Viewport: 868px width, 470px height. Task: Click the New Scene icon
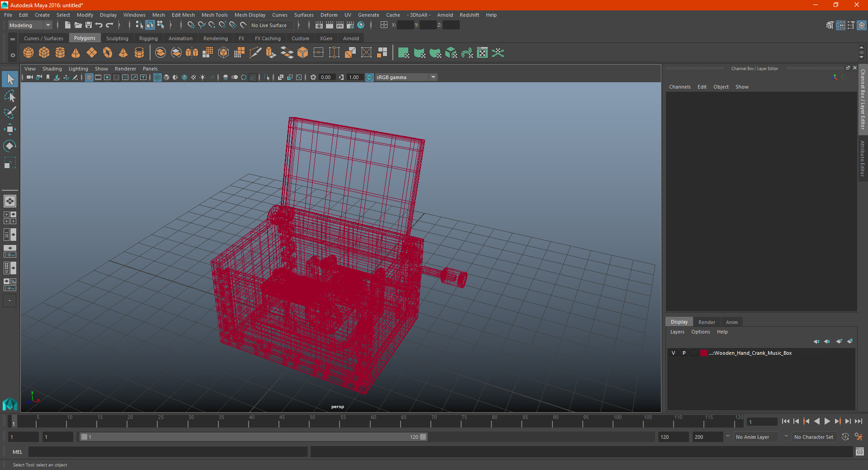(67, 25)
